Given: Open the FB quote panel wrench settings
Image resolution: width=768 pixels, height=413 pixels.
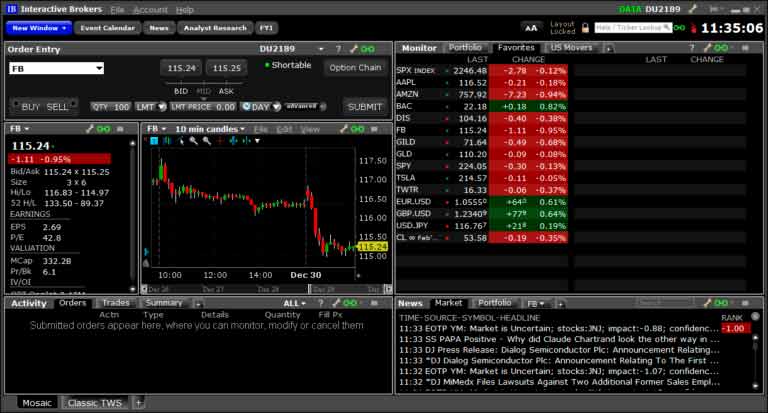Looking at the screenshot, I should click(x=89, y=129).
